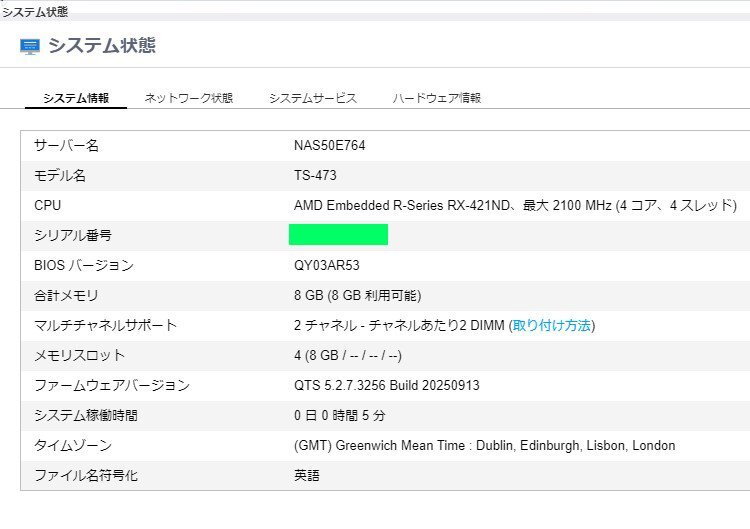
Task: Click the green redacted serial number block
Action: click(338, 235)
